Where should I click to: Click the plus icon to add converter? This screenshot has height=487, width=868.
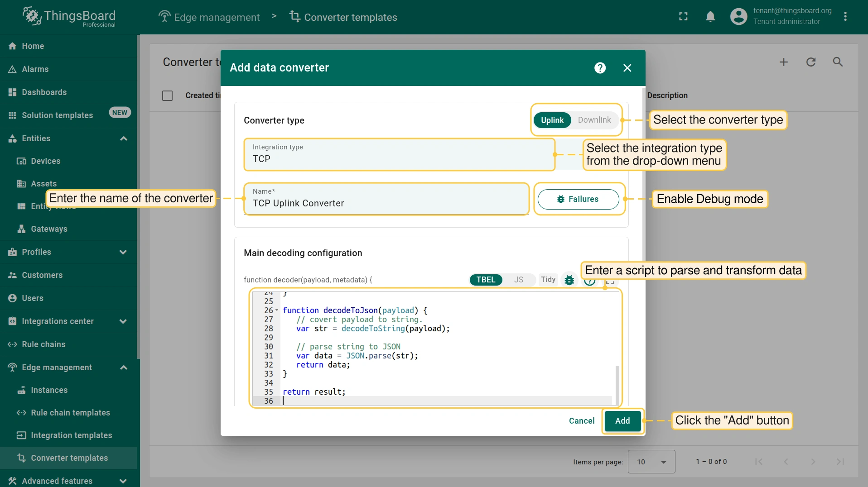click(783, 62)
